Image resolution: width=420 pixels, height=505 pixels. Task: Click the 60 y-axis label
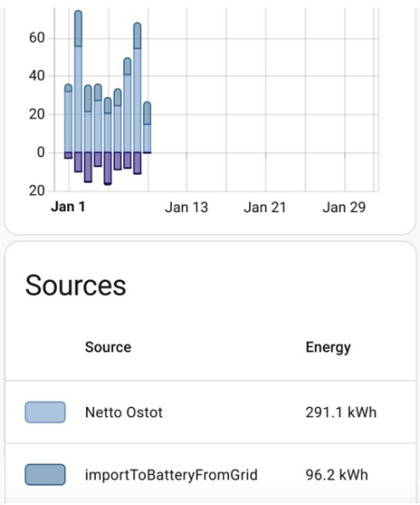point(36,38)
